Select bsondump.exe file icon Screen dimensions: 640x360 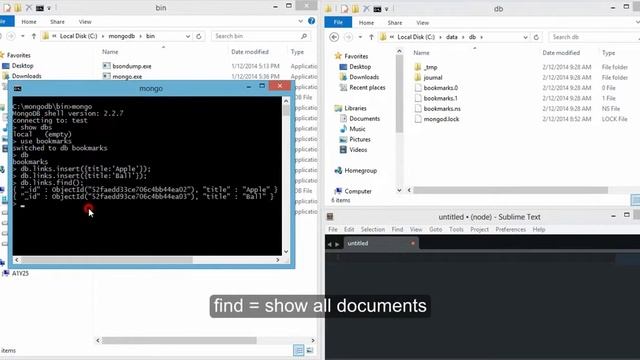107,66
